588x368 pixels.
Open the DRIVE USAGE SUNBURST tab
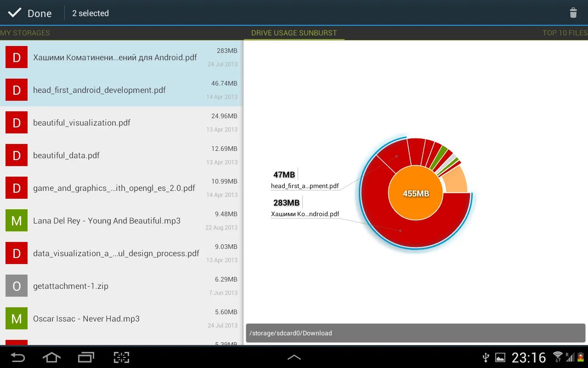pyautogui.click(x=294, y=33)
